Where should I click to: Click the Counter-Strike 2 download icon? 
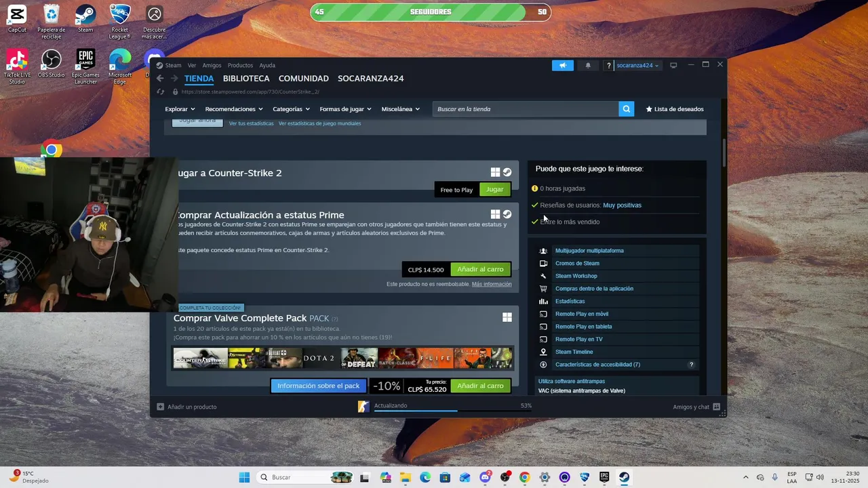(364, 406)
